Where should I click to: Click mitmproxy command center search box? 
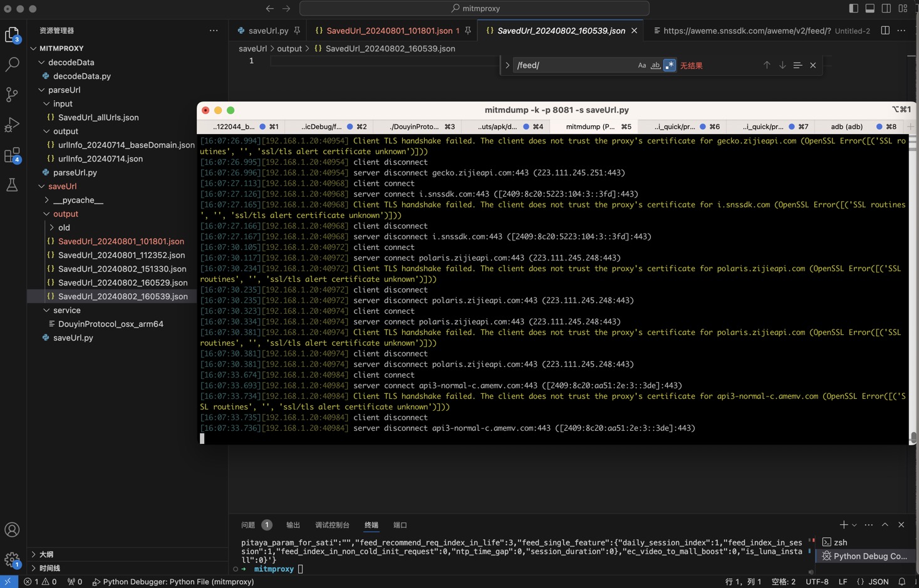[x=474, y=8]
